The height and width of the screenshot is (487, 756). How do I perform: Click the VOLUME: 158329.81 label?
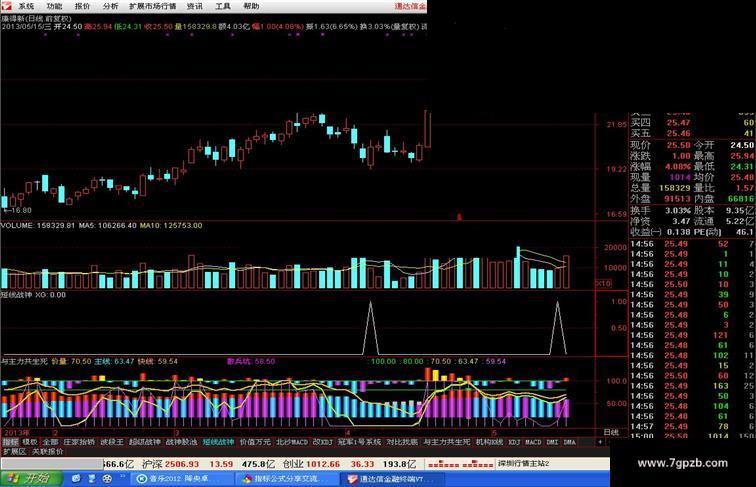38,225
